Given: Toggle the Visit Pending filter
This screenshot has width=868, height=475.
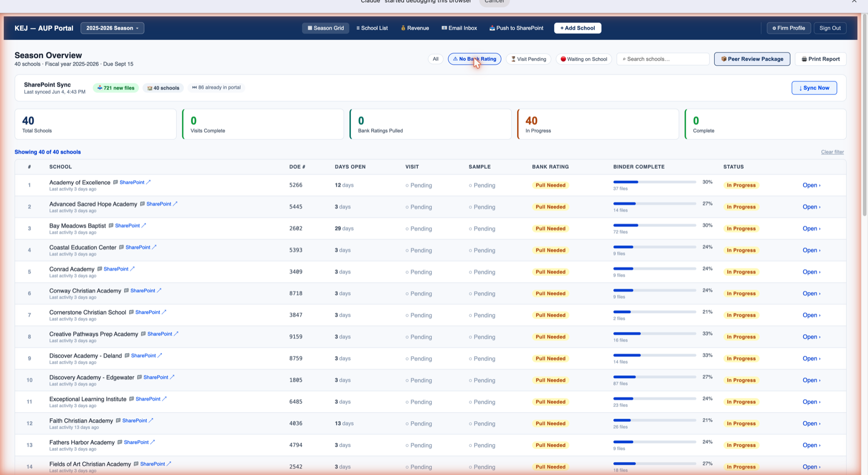Looking at the screenshot, I should click(528, 59).
